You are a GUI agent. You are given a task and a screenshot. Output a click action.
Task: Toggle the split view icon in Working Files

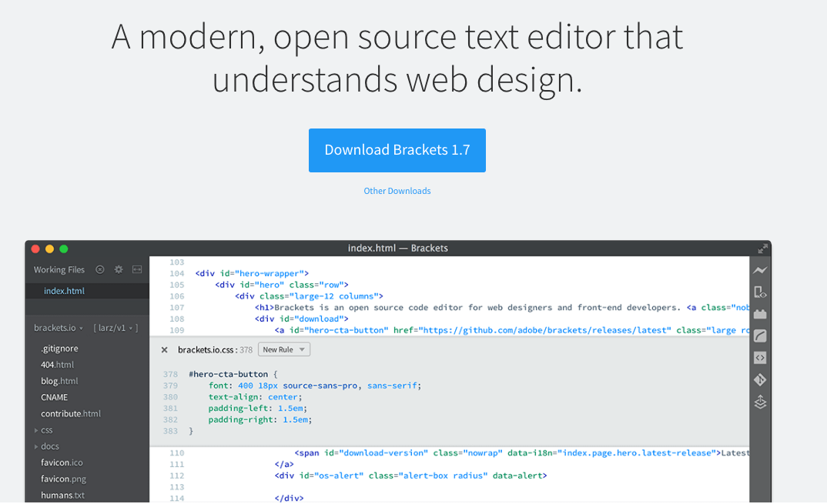click(137, 269)
